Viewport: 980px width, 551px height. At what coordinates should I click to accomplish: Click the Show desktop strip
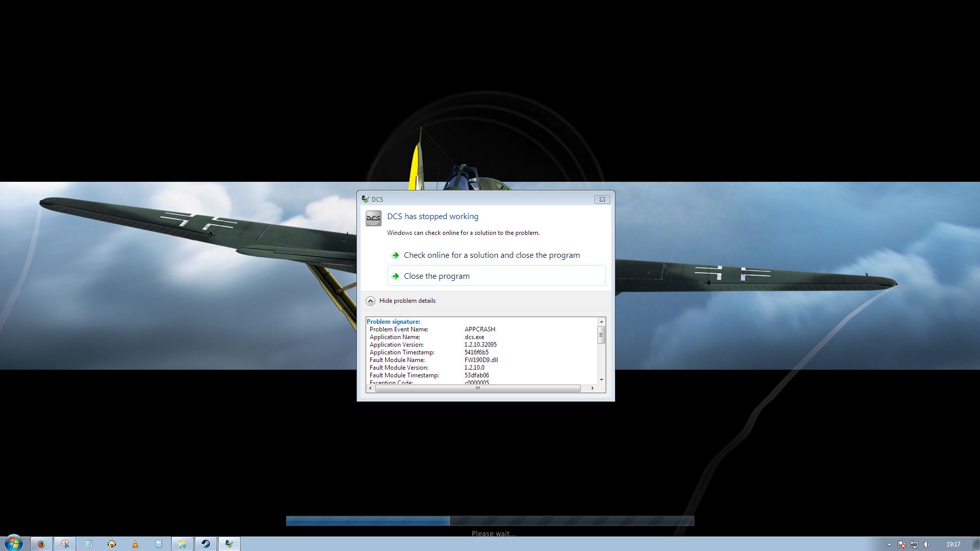[976, 544]
